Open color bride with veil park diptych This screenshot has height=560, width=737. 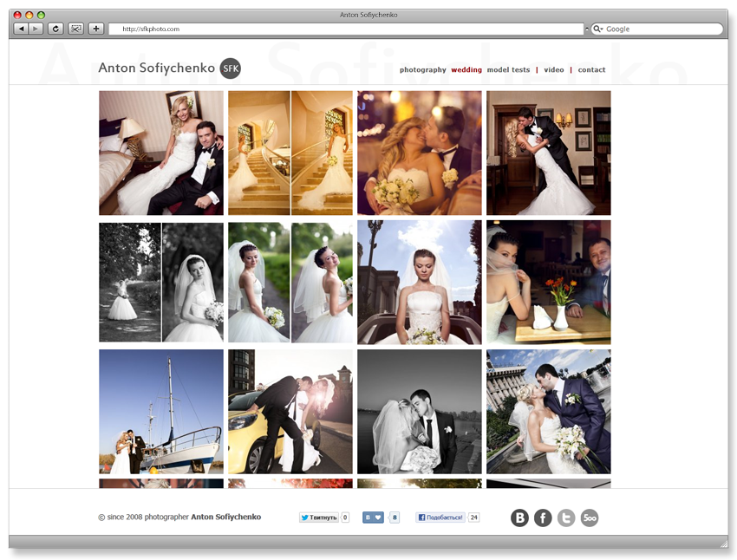coord(290,283)
